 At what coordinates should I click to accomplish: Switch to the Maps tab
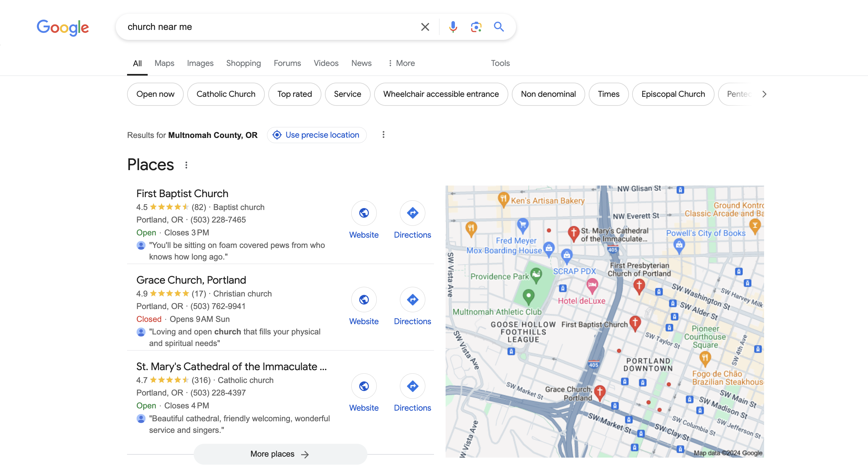point(164,62)
